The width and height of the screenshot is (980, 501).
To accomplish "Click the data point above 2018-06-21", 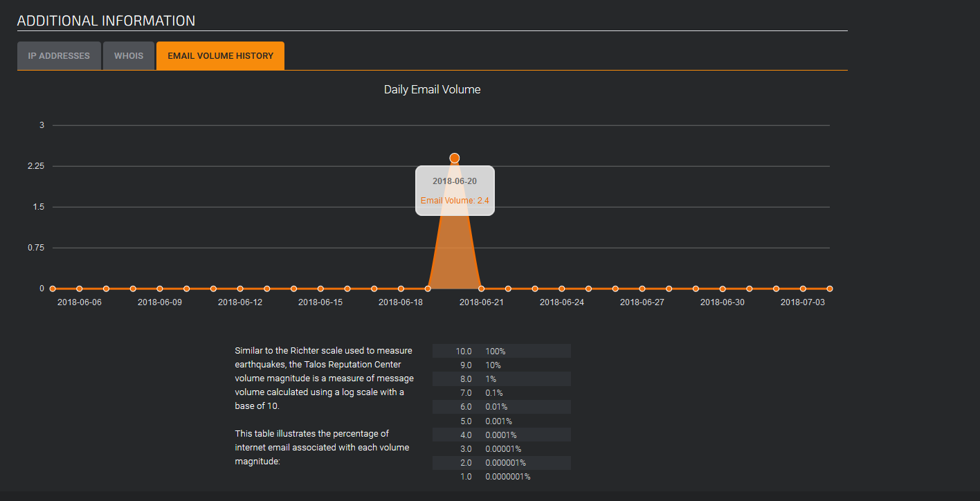I will [482, 289].
